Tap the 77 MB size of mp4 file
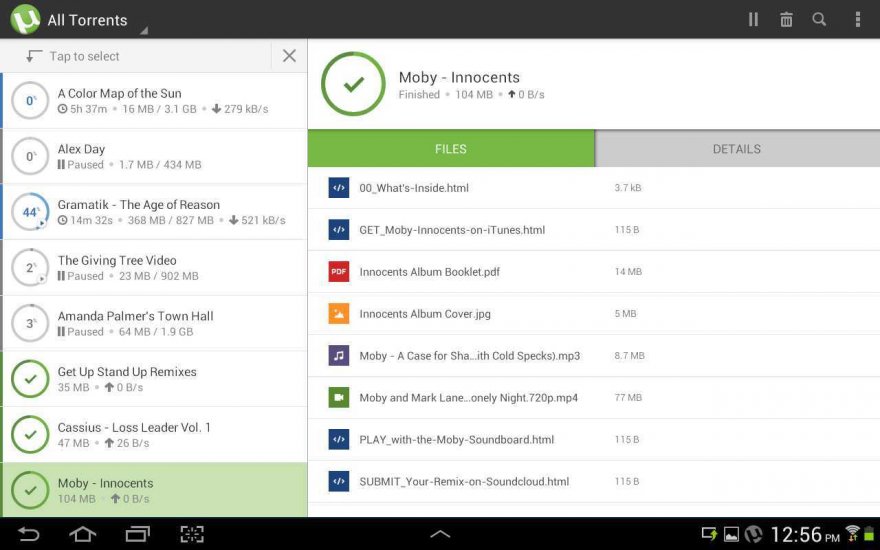The height and width of the screenshot is (550, 880). [628, 397]
